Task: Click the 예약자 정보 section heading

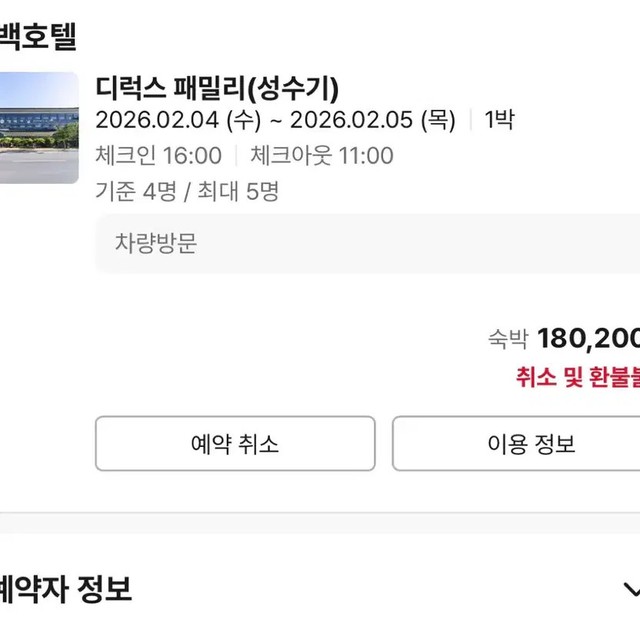Action: click(65, 588)
